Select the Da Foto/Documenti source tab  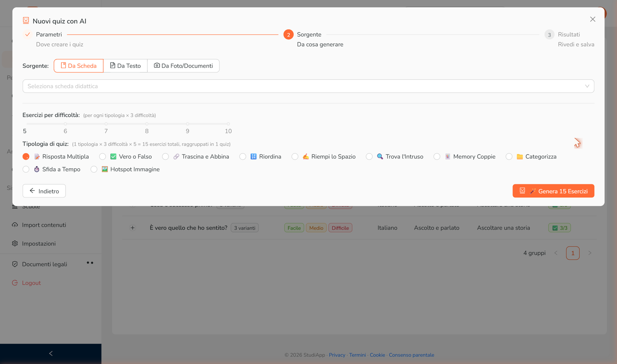coord(184,66)
